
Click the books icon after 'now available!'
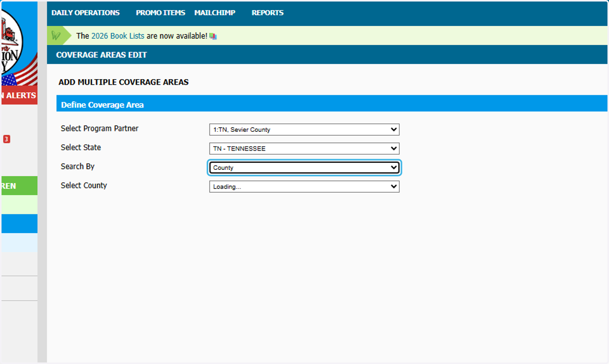tap(213, 37)
